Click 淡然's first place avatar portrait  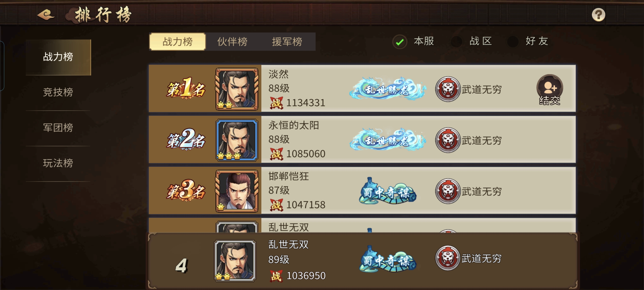(x=237, y=89)
